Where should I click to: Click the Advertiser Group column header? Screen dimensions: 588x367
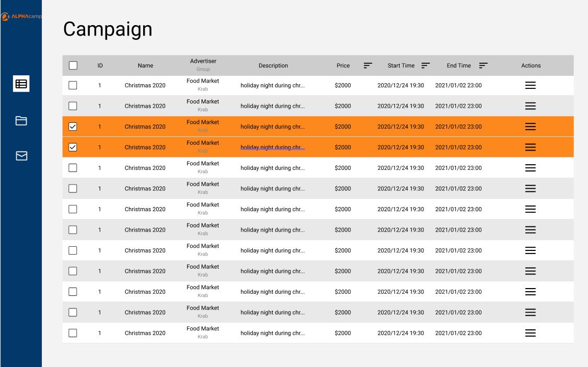click(x=203, y=64)
